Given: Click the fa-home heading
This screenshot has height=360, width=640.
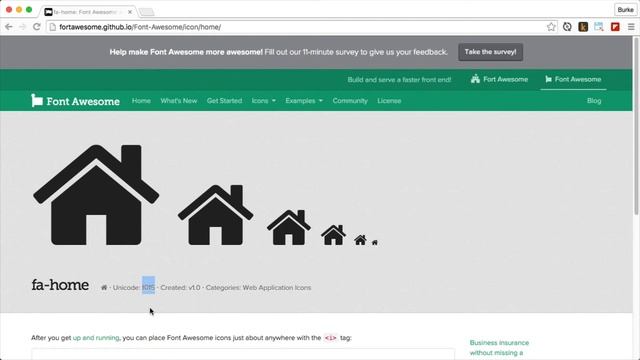Looking at the screenshot, I should [x=60, y=285].
